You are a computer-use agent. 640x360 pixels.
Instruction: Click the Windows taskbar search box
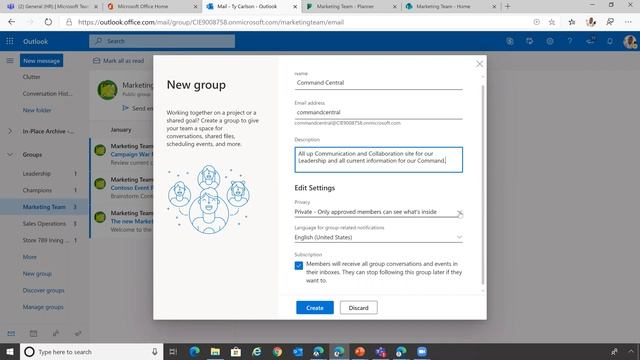click(x=91, y=352)
